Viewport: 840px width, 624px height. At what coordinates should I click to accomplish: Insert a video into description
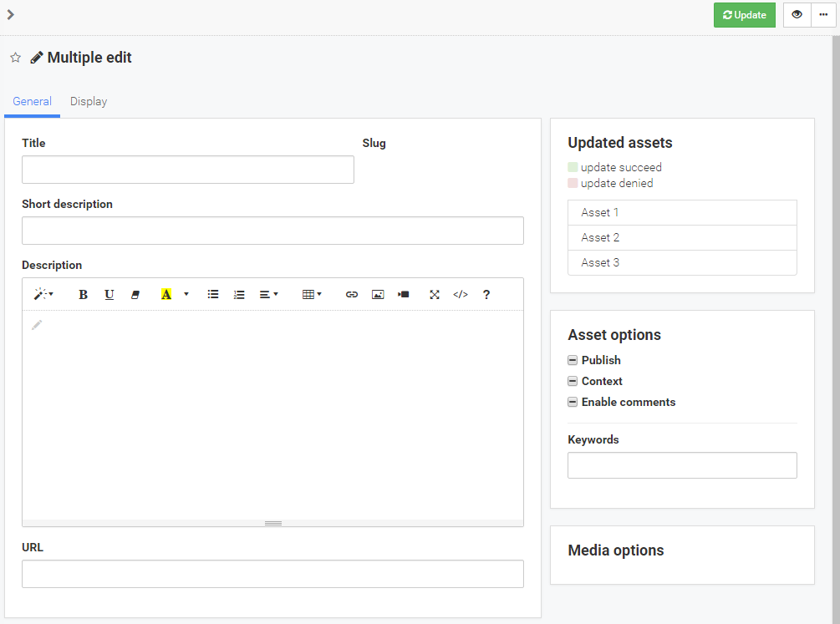pos(404,294)
